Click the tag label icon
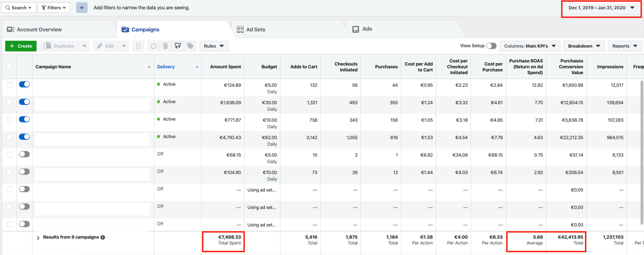 point(190,46)
